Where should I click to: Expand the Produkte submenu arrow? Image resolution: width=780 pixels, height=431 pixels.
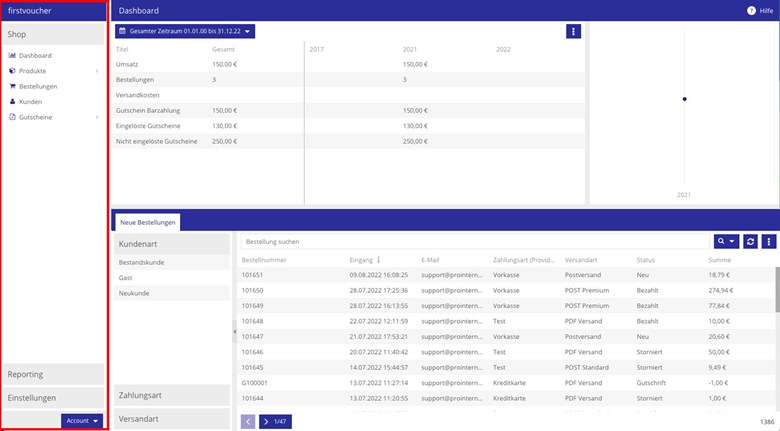[97, 71]
